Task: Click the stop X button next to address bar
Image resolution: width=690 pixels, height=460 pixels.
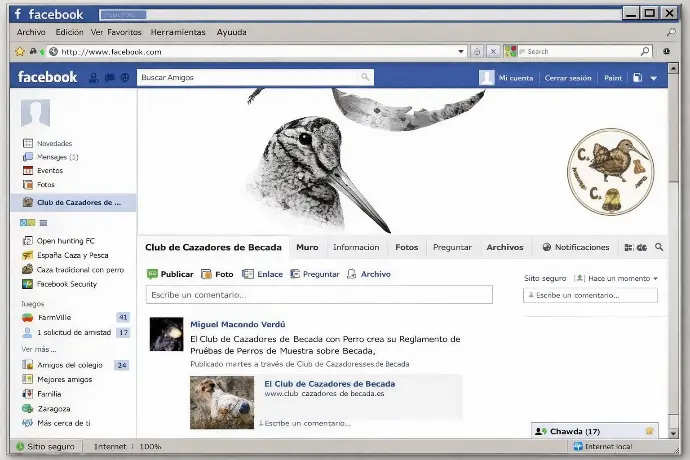Action: 493,52
